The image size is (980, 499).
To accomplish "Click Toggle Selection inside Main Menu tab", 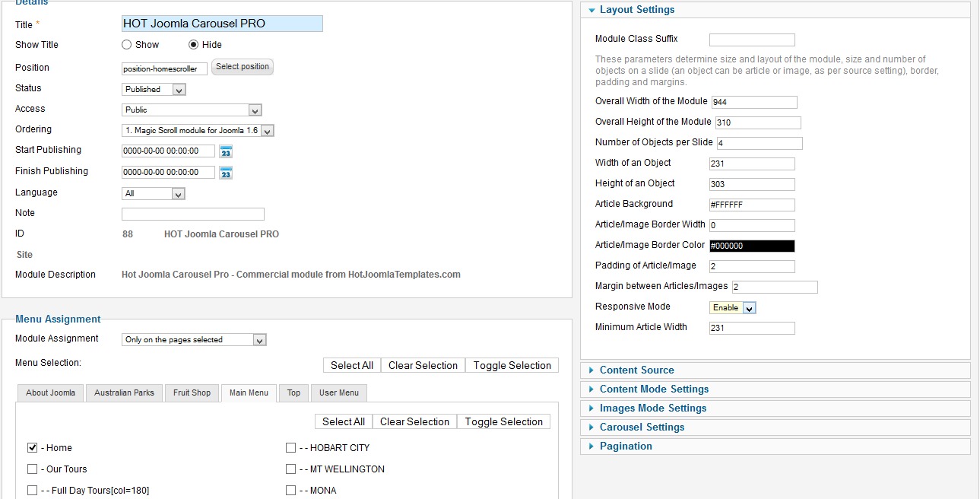I will [503, 422].
